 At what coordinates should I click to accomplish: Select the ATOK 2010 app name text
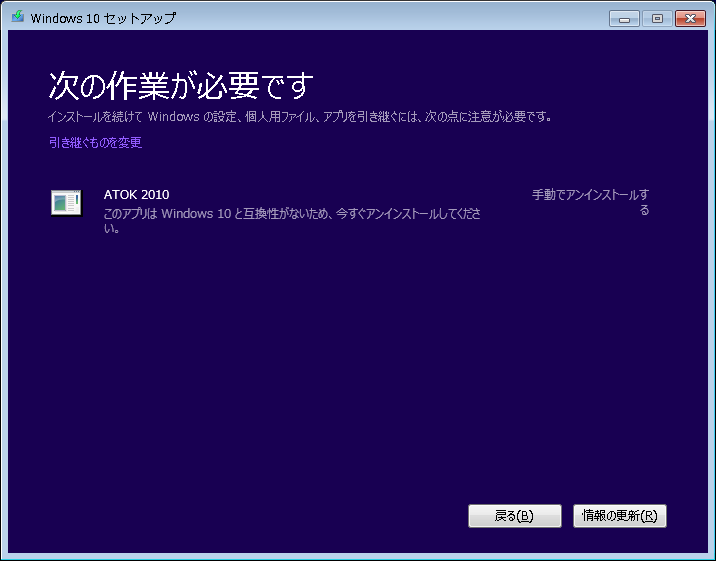click(137, 194)
